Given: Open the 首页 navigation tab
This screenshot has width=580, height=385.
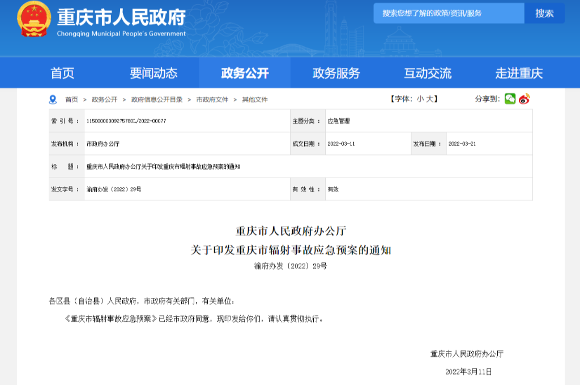Looking at the screenshot, I should [x=62, y=73].
